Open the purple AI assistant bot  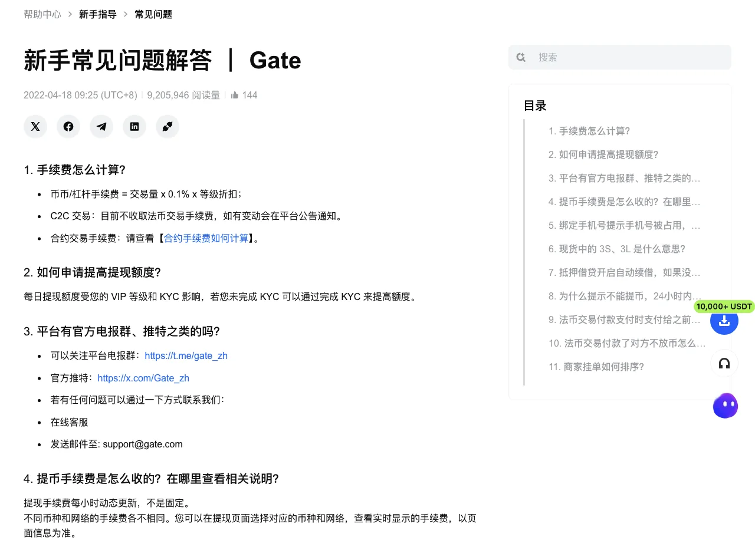click(x=725, y=406)
